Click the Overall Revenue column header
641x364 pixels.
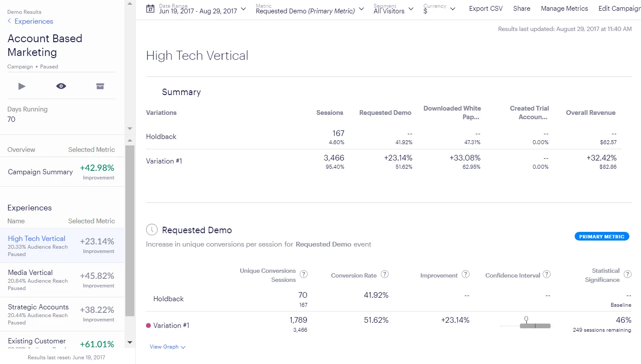pos(591,113)
